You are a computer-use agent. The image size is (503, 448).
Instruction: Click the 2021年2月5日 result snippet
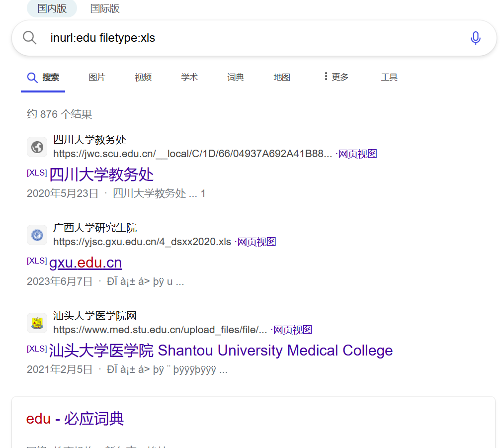tap(127, 369)
